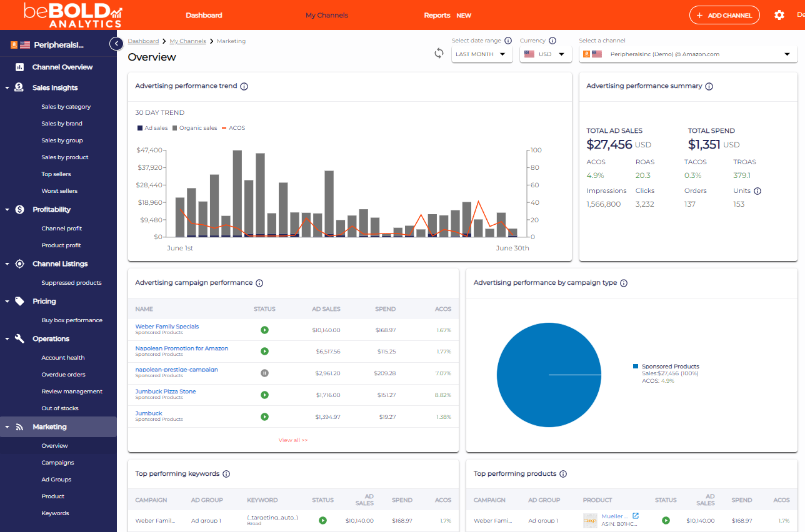Click napolean-prestige-campaign paused status icon

tap(264, 373)
